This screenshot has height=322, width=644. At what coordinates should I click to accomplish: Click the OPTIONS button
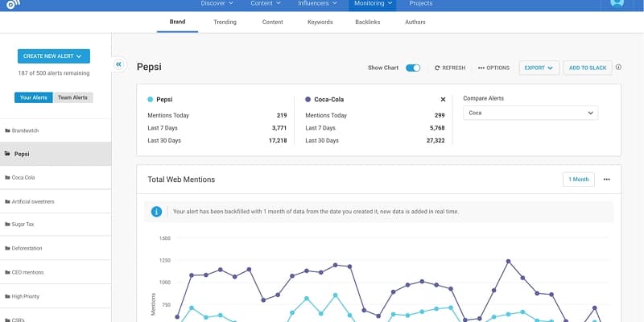point(493,68)
